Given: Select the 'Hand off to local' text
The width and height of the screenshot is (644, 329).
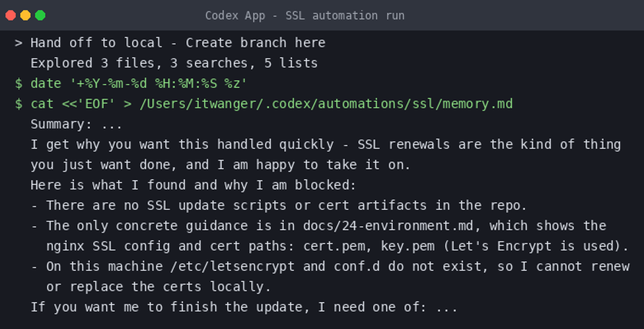Looking at the screenshot, I should 97,43.
